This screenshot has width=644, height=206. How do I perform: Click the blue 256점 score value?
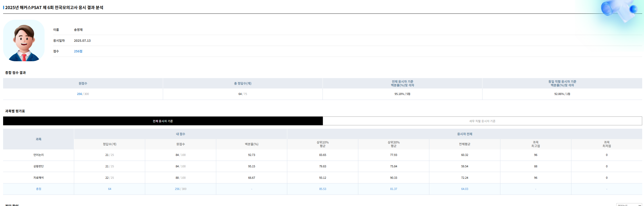pyautogui.click(x=78, y=51)
